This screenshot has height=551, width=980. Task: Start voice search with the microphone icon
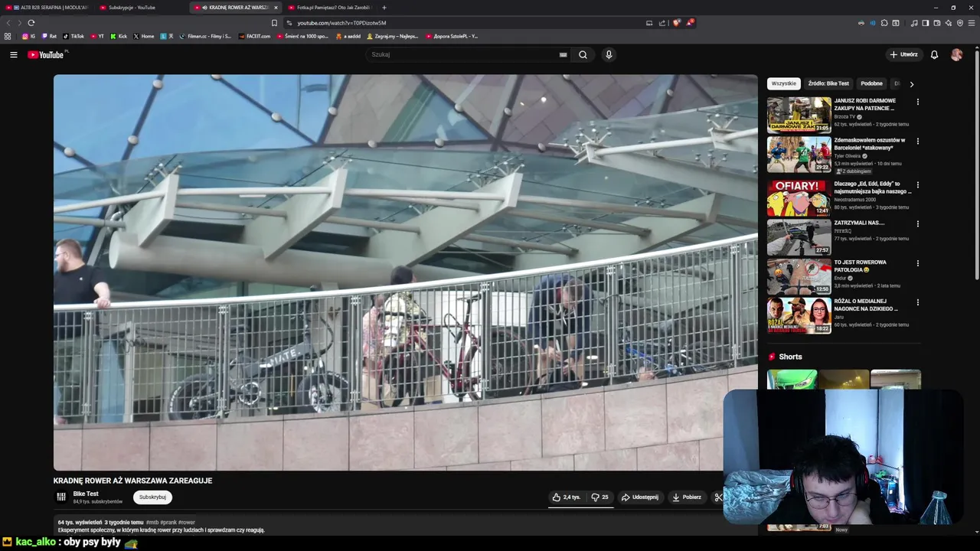point(609,54)
